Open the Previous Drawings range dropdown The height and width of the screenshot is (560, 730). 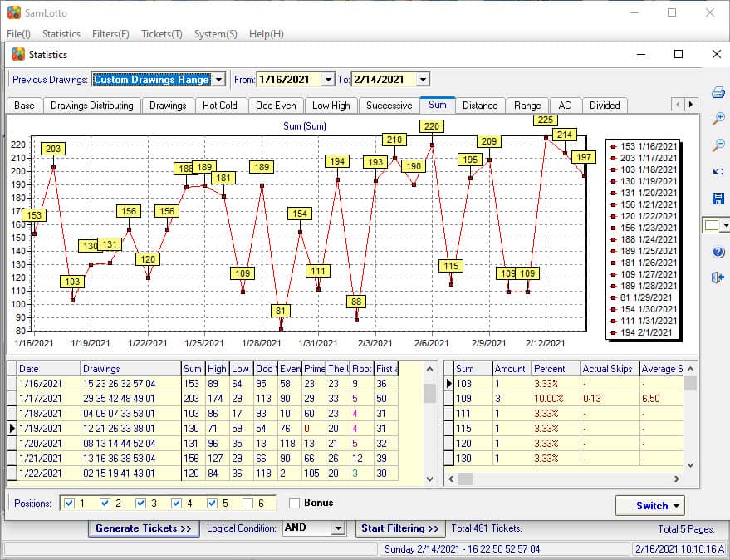(x=218, y=80)
